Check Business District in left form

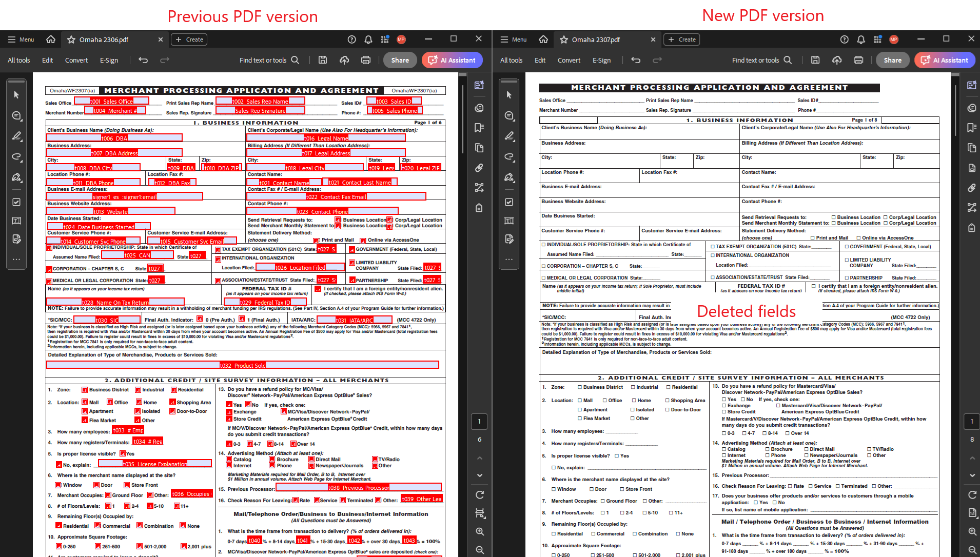tap(85, 390)
